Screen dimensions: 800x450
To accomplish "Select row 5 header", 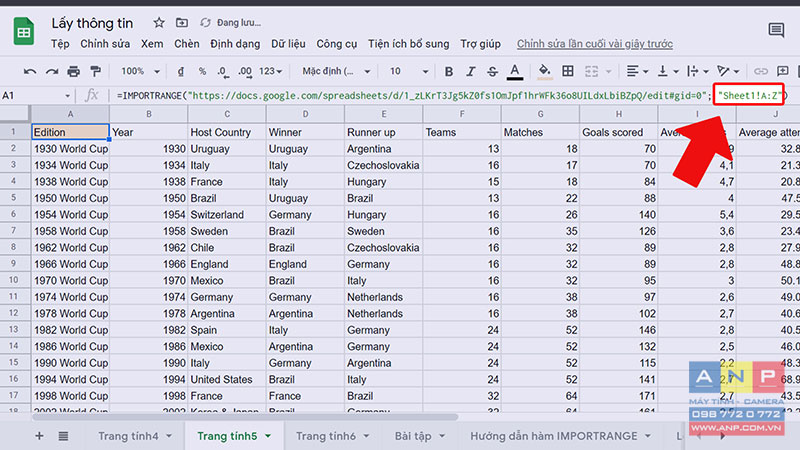I will [14, 198].
